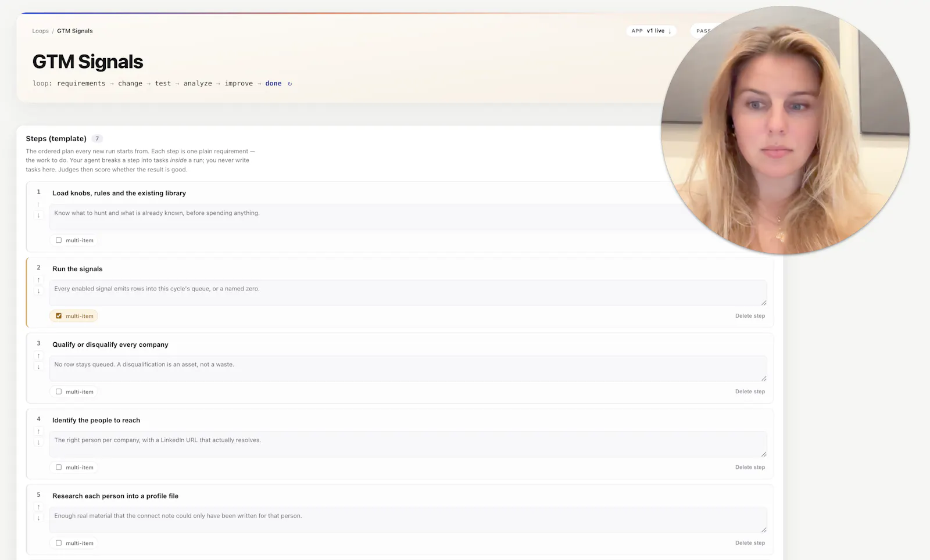This screenshot has height=560, width=930.
Task: Go to Loops breadcrumb
Action: click(41, 31)
